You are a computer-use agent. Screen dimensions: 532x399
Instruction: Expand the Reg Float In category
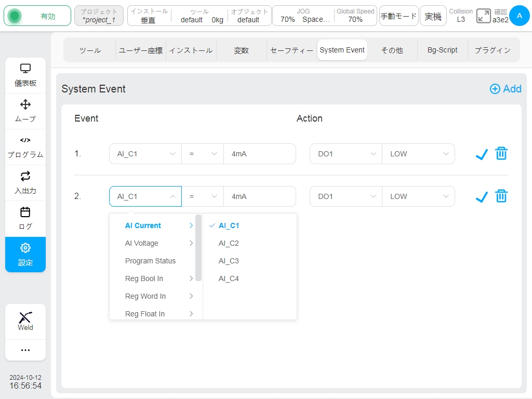pyautogui.click(x=156, y=314)
